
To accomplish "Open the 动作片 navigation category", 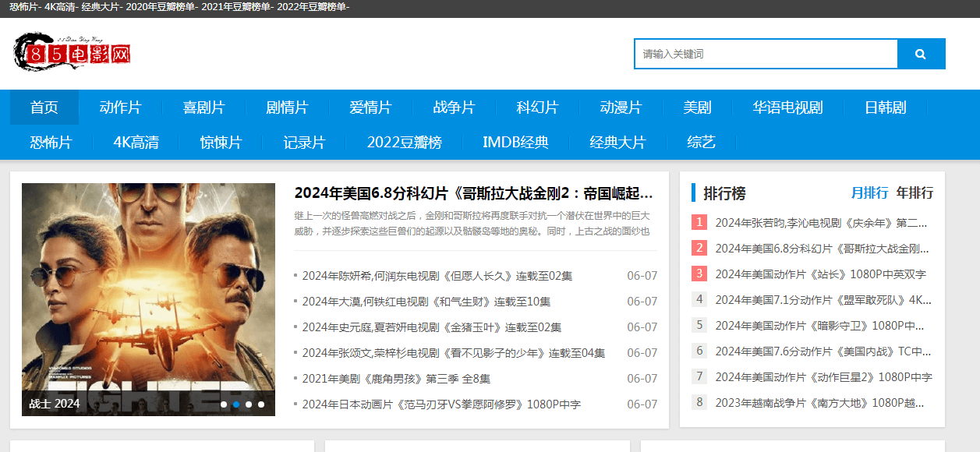I will click(120, 108).
